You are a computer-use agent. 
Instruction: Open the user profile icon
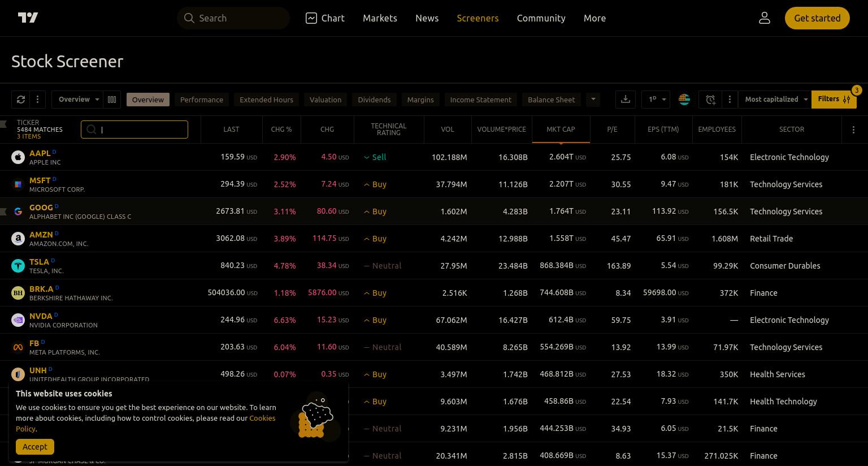[765, 18]
